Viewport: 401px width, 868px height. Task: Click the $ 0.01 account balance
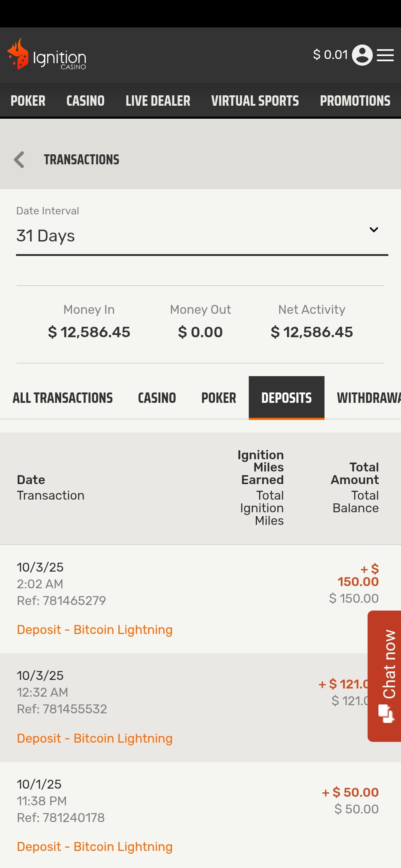tap(330, 55)
